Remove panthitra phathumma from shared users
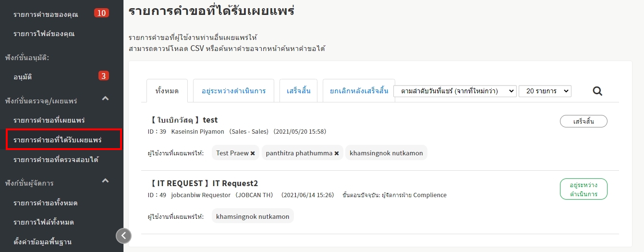644x252 pixels. 337,153
